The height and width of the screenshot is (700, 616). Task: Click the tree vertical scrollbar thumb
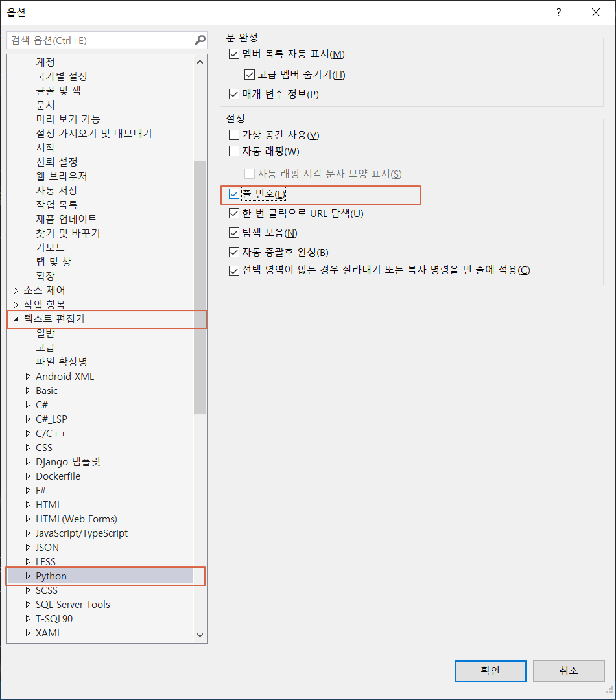click(x=200, y=287)
